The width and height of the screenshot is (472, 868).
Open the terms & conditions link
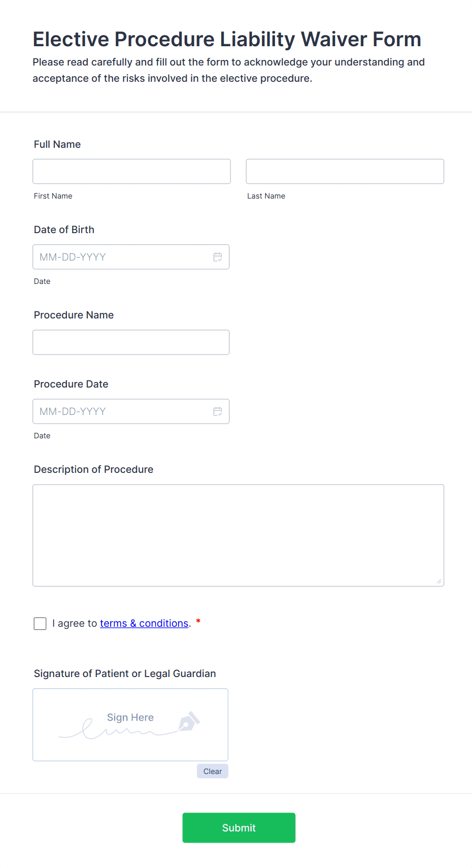click(144, 623)
